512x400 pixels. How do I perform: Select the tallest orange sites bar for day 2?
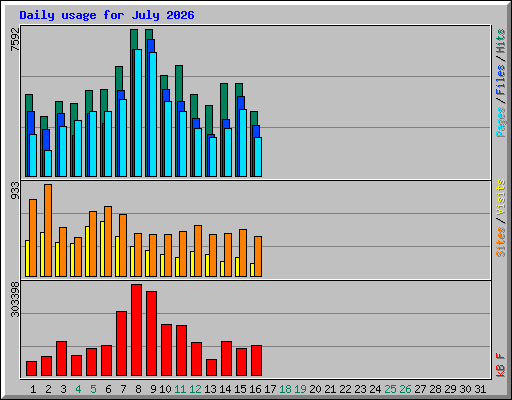click(48, 230)
